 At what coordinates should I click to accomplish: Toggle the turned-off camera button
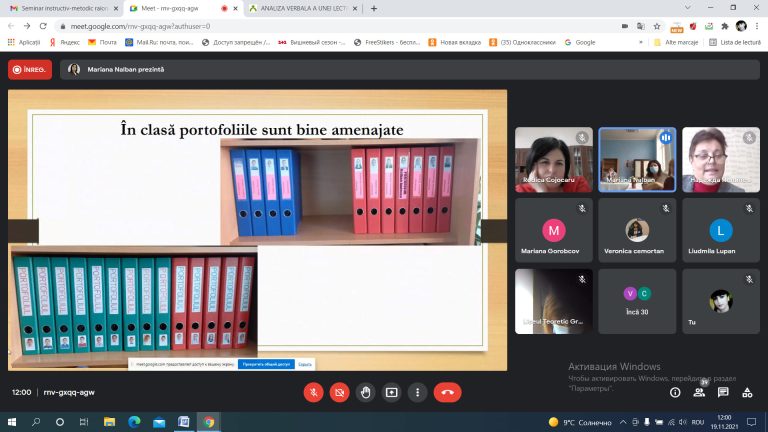(339, 392)
